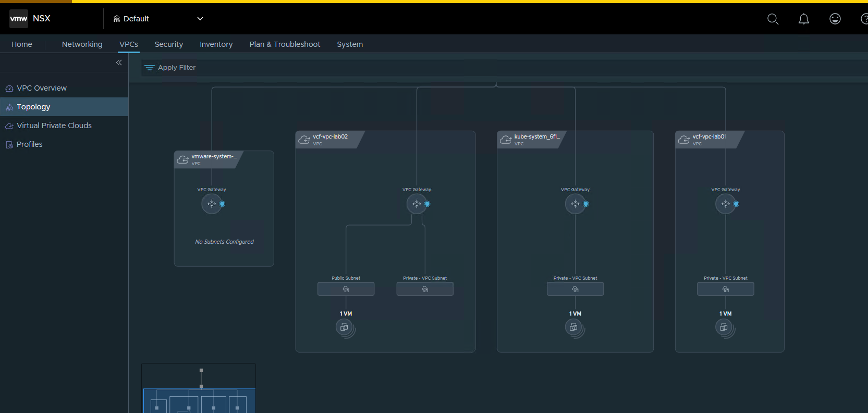
Task: Click VPC Gateway icon in vmware-system VPC
Action: click(x=211, y=204)
